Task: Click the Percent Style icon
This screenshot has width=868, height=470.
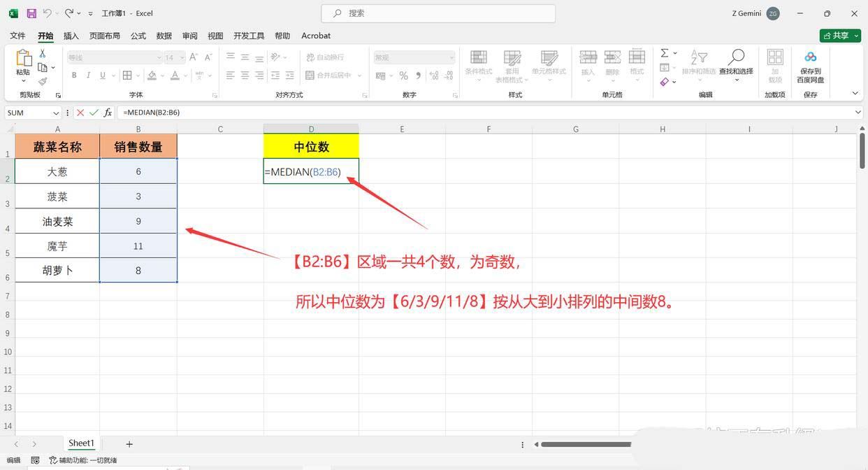Action: [x=403, y=76]
